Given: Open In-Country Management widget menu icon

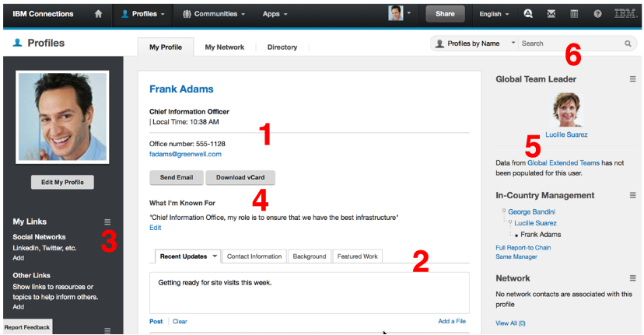Looking at the screenshot, I should click(632, 195).
